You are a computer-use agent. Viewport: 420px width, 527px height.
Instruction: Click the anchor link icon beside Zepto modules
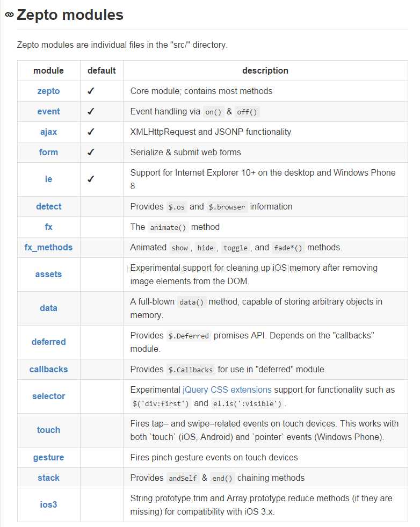(x=9, y=15)
